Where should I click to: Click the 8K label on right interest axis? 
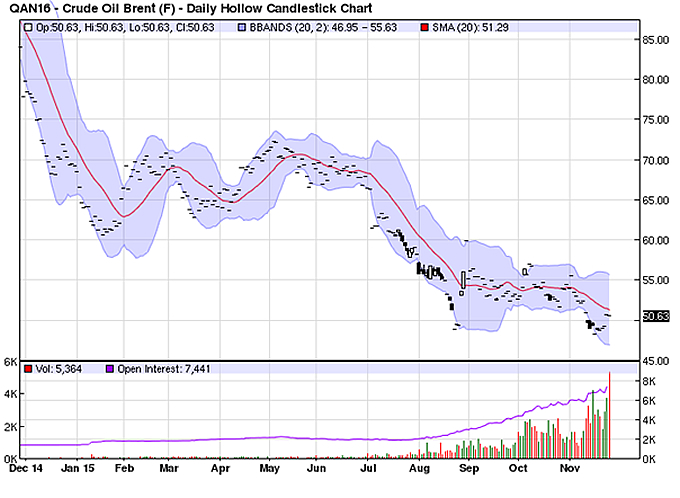click(x=648, y=381)
